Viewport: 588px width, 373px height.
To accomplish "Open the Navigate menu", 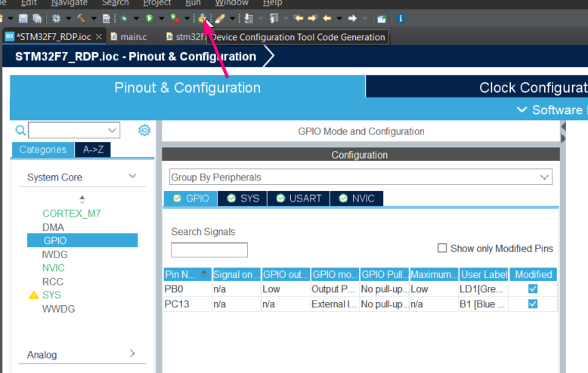I will [70, 3].
